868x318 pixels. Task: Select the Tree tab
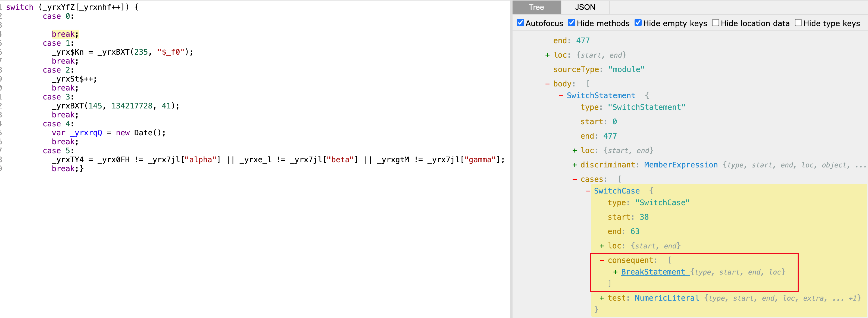pos(536,7)
